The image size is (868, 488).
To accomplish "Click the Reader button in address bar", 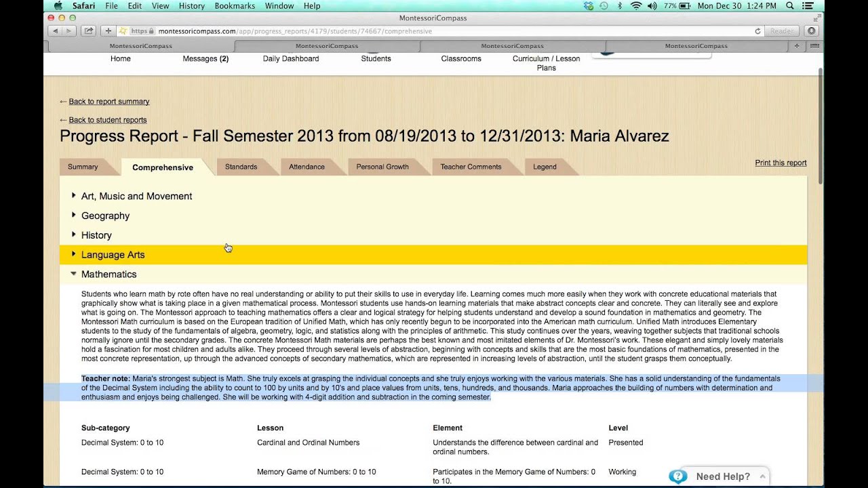I will [782, 31].
